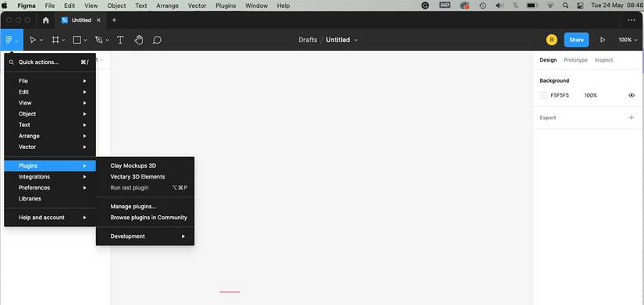Image resolution: width=644 pixels, height=305 pixels.
Task: Open the Apple menu
Action: pos(5,5)
